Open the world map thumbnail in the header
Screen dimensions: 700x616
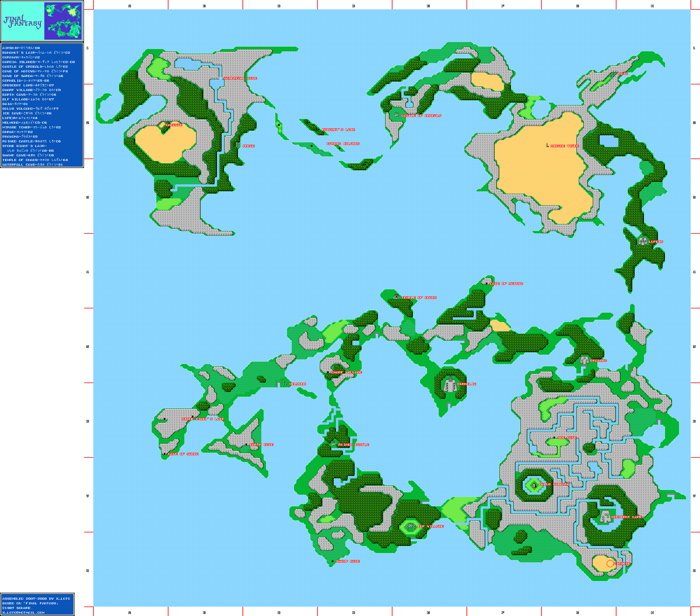[x=63, y=21]
